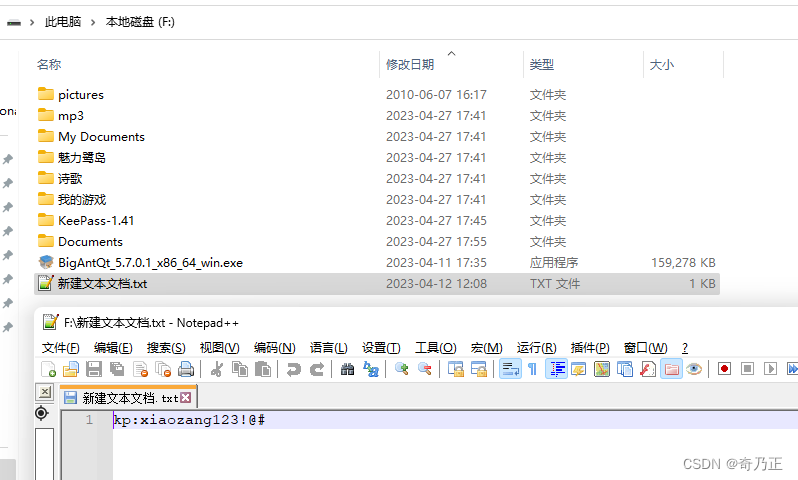Open the 窗口(W) menu
This screenshot has height=480, width=798.
(645, 348)
